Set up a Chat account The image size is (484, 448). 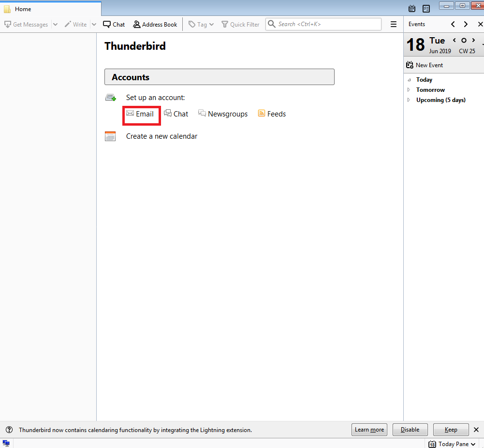(176, 114)
